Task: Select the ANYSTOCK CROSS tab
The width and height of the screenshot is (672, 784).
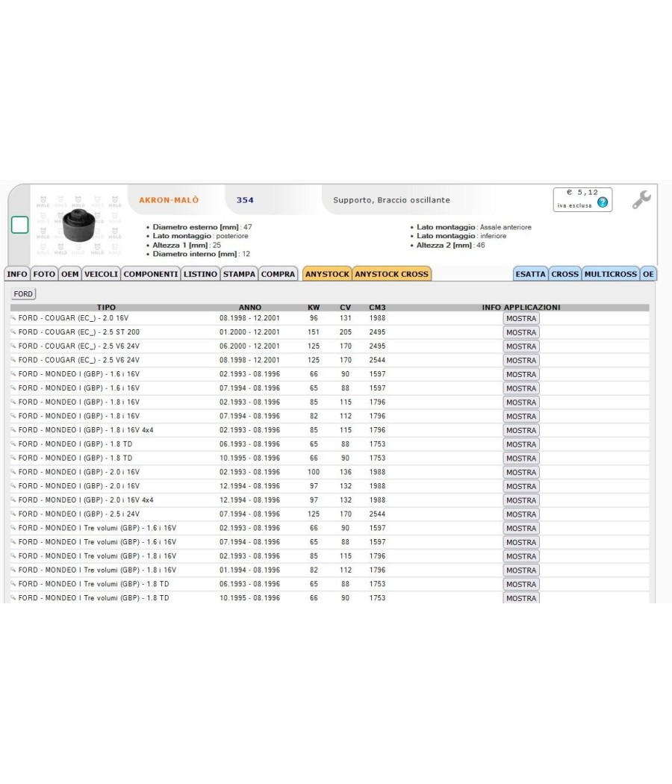Action: [x=391, y=274]
